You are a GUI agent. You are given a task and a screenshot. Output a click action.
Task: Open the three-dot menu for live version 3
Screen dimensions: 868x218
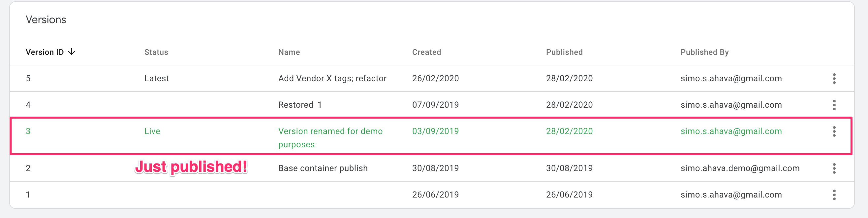(834, 131)
